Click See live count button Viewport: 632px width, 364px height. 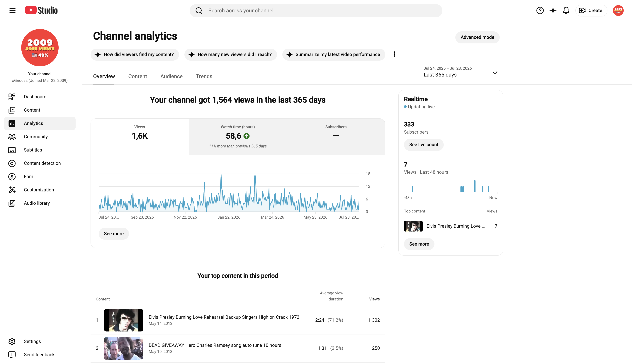pyautogui.click(x=424, y=145)
